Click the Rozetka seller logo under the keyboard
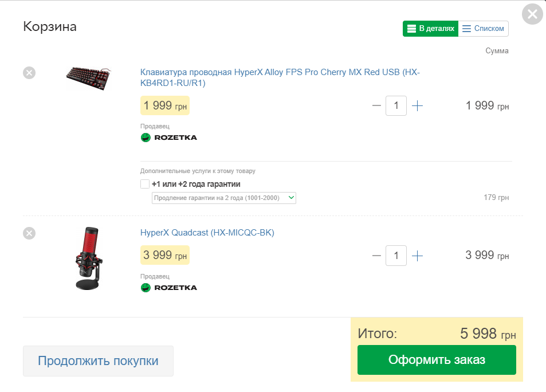 click(169, 138)
